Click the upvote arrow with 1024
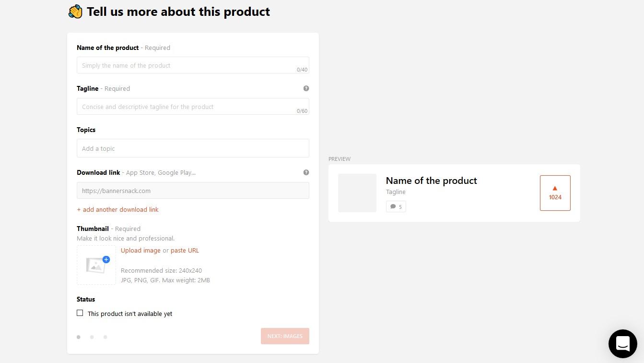 555,193
